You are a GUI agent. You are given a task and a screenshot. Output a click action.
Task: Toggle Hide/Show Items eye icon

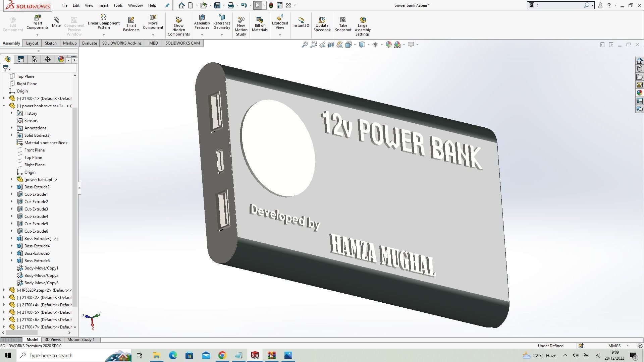click(x=375, y=44)
